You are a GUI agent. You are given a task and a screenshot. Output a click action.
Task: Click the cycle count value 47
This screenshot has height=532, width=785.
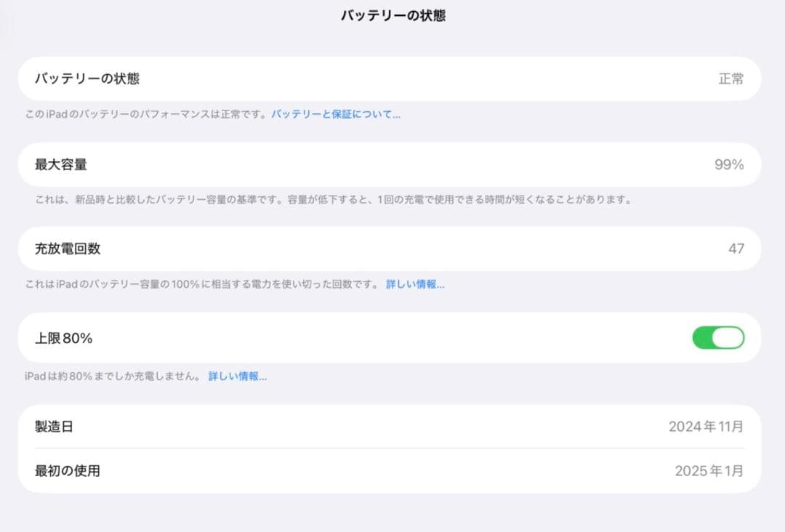tap(737, 249)
